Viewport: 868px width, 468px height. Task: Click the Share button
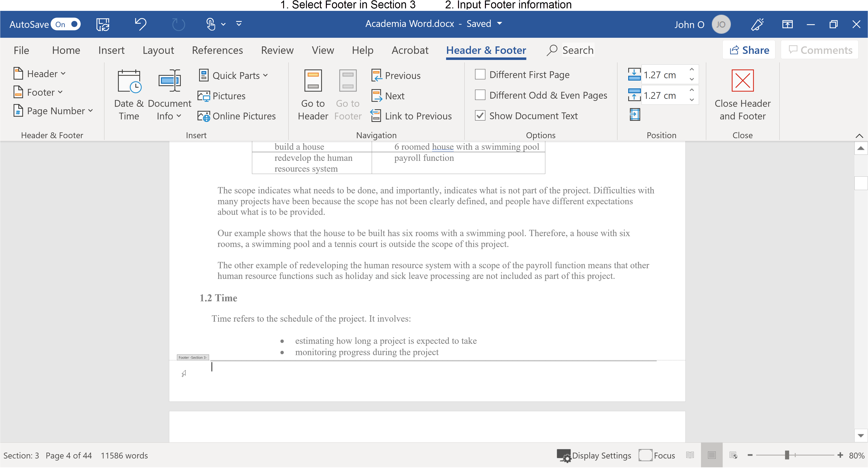pyautogui.click(x=749, y=50)
